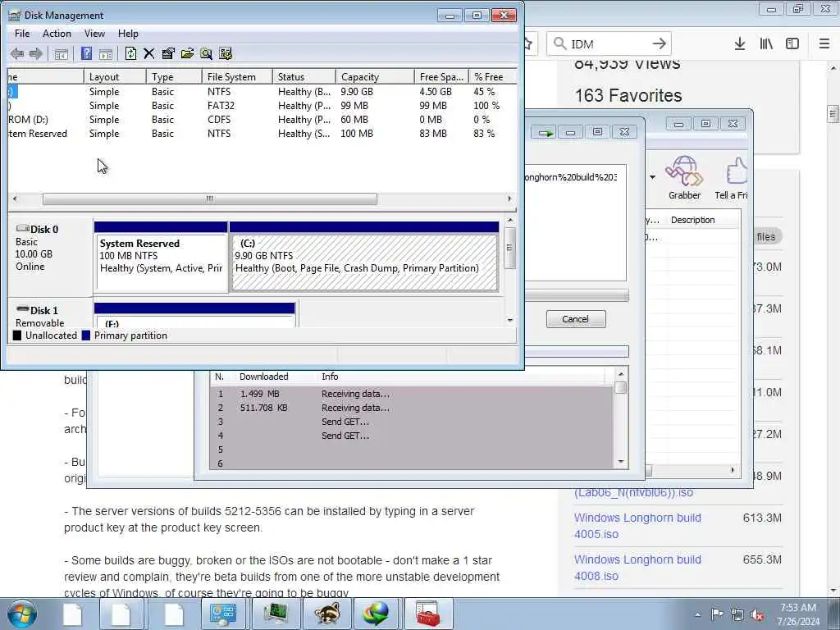Click the Delete X icon in toolbar
Image resolution: width=840 pixels, height=630 pixels.
[x=149, y=53]
